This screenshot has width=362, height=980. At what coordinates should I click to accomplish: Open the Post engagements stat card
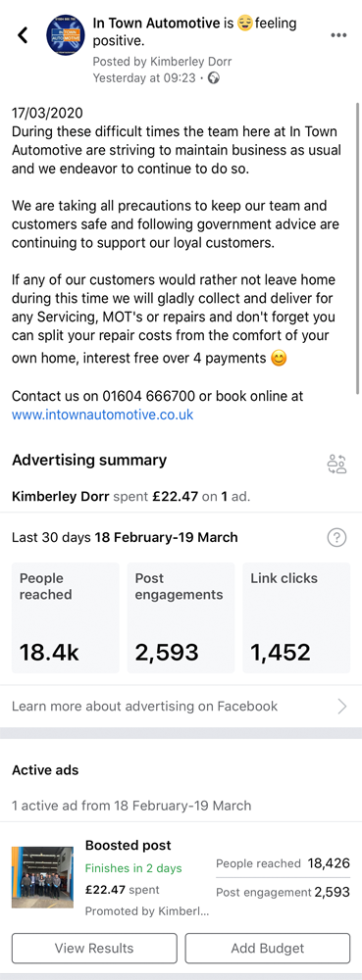(181, 617)
